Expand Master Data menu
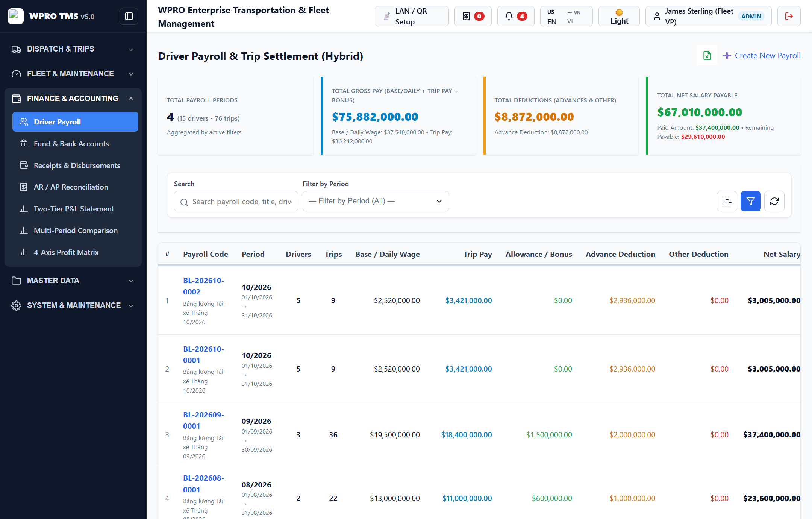This screenshot has height=519, width=812. (73, 281)
